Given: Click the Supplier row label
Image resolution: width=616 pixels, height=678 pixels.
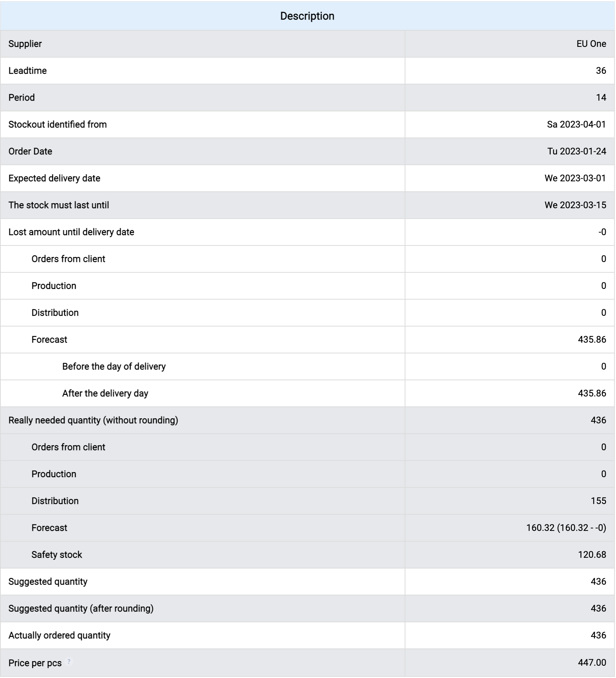Looking at the screenshot, I should (25, 44).
